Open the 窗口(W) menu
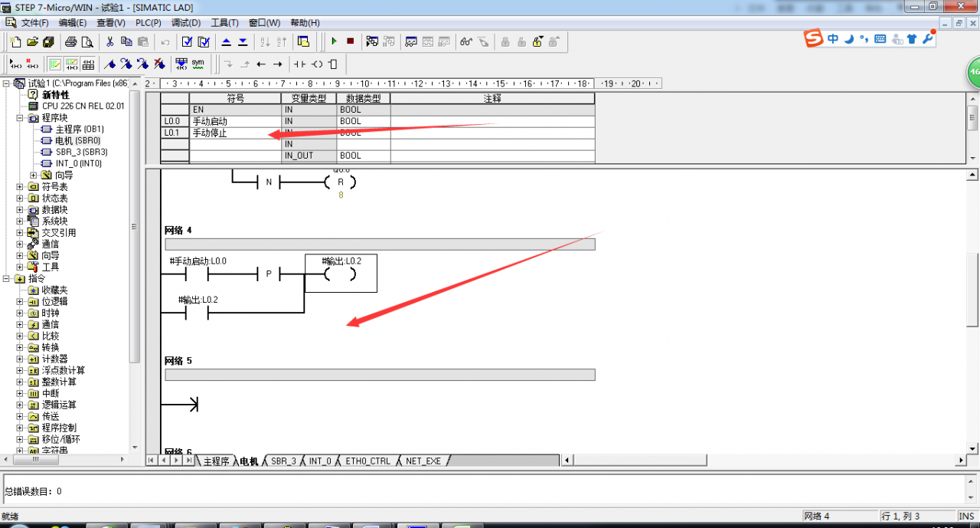Viewport: 980px width, 528px height. pos(264,23)
